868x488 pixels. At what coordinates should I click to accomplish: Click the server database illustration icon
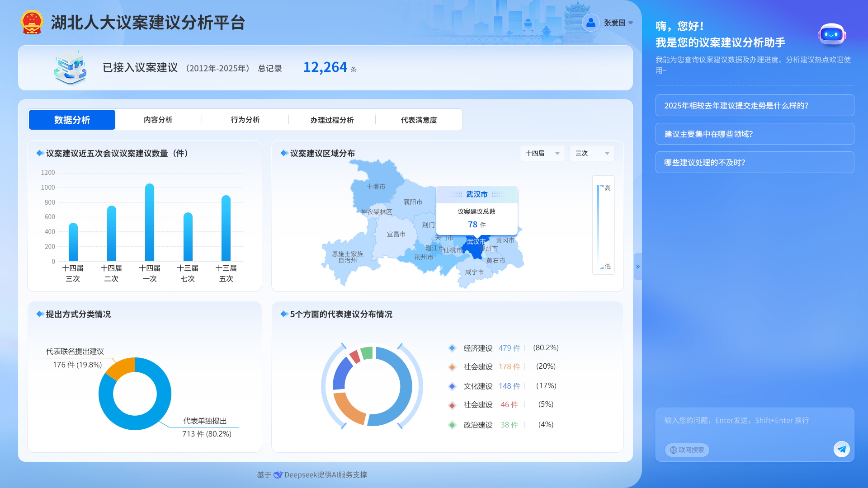70,68
